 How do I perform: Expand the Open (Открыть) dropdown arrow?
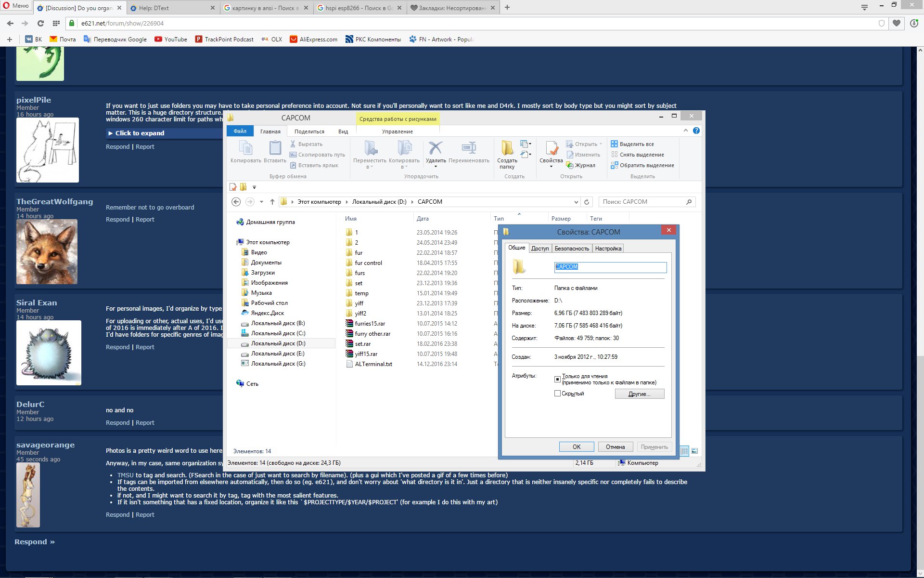(601, 144)
